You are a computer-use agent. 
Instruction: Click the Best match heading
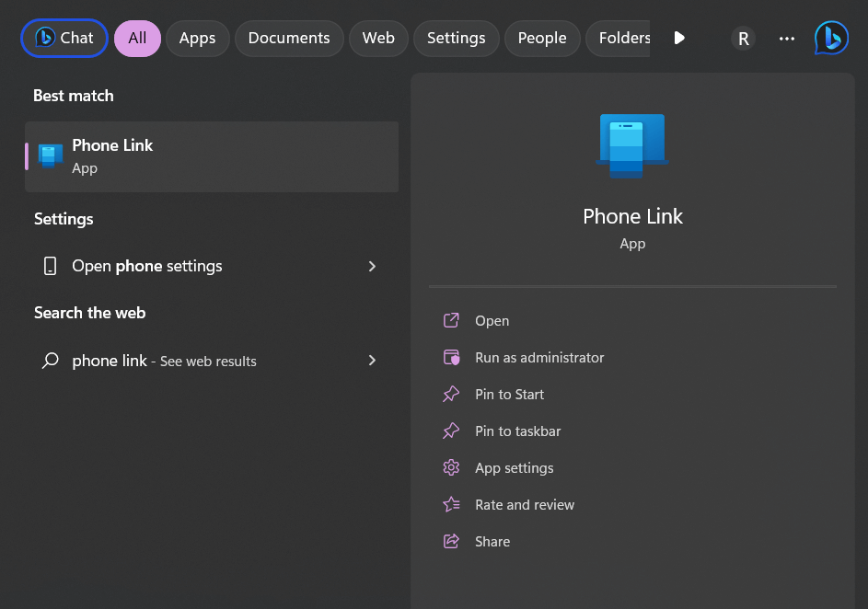(74, 96)
